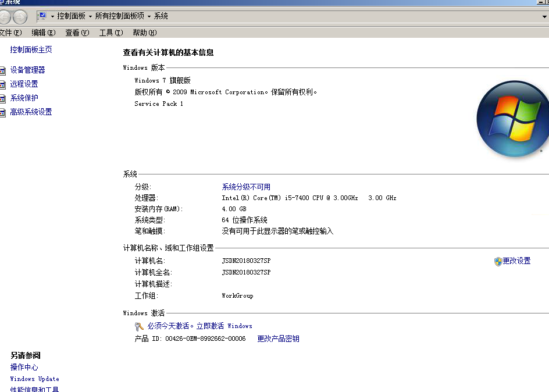The height and width of the screenshot is (392, 549).
Task: Open 设备管理器 link
Action: pyautogui.click(x=27, y=70)
